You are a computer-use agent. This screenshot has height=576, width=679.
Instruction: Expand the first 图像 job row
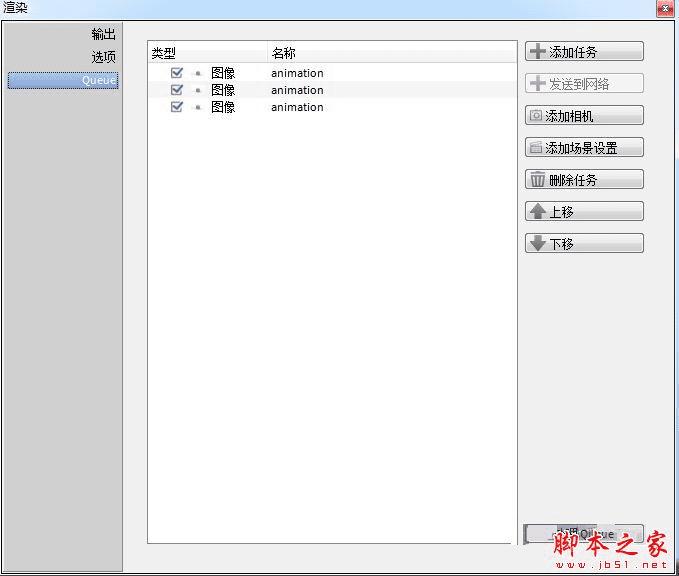(x=198, y=73)
